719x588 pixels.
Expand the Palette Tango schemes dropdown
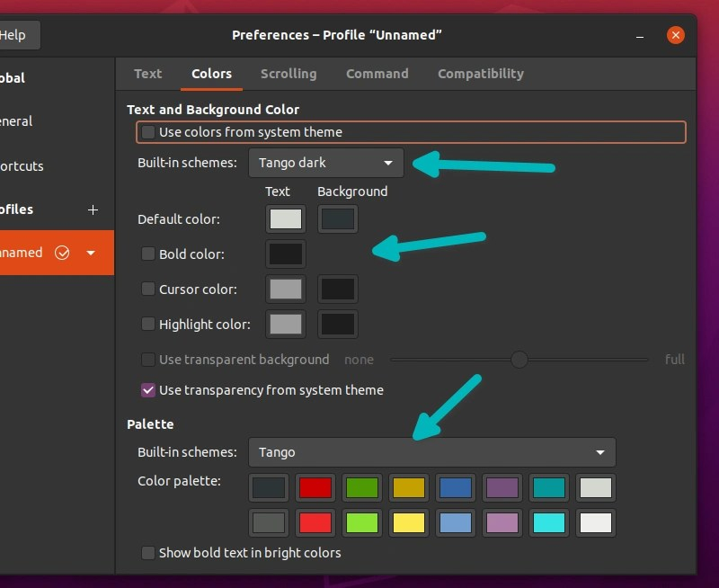pyautogui.click(x=432, y=452)
